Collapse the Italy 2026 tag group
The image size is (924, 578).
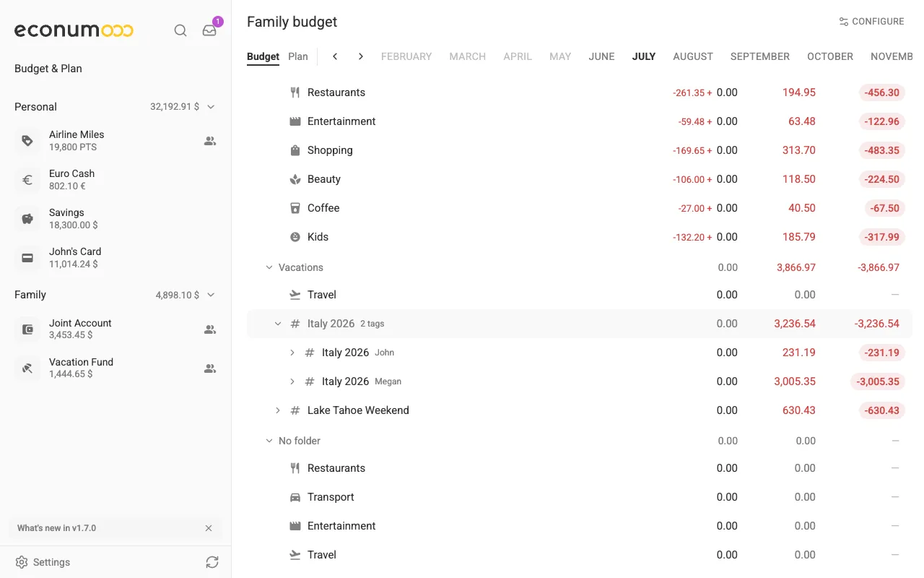pos(277,324)
